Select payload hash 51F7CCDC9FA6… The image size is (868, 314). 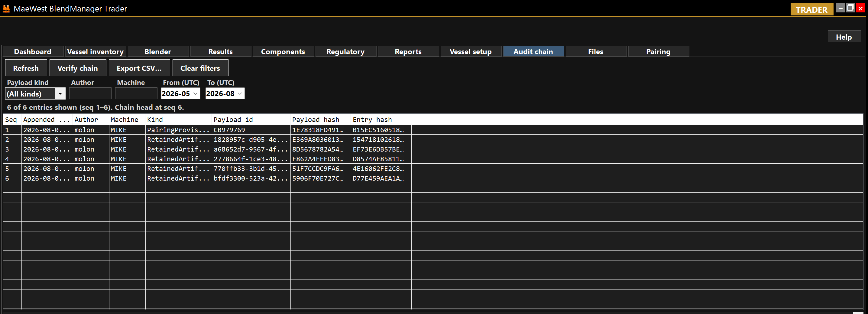tap(321, 168)
